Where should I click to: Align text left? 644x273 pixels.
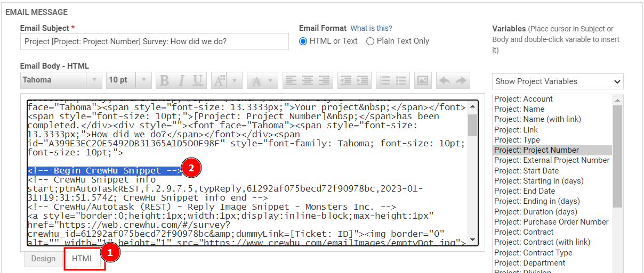pyautogui.click(x=291, y=80)
